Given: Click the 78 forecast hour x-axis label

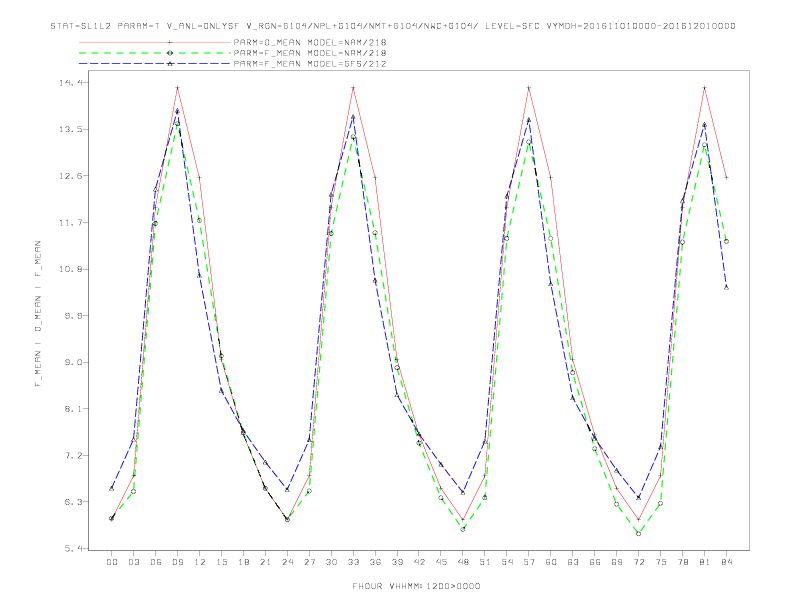Looking at the screenshot, I should (x=683, y=562).
